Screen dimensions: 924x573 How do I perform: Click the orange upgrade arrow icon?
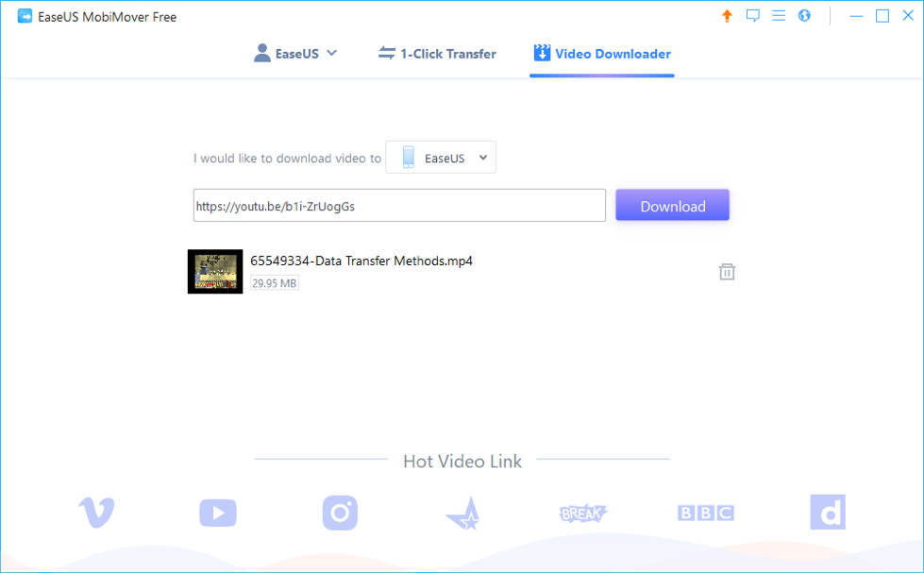pos(727,16)
